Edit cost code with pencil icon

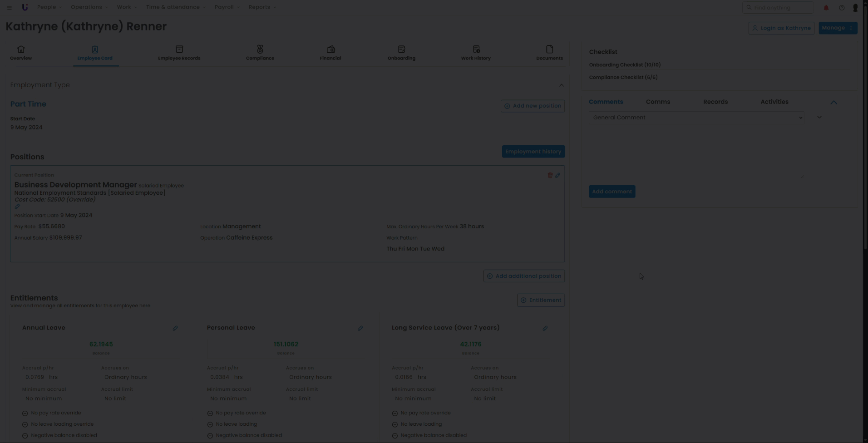click(x=17, y=207)
